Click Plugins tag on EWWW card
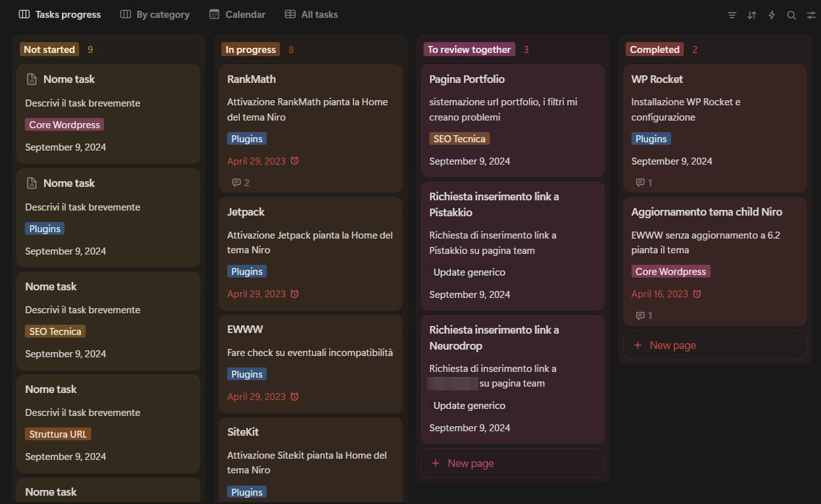The image size is (821, 504). coord(247,374)
